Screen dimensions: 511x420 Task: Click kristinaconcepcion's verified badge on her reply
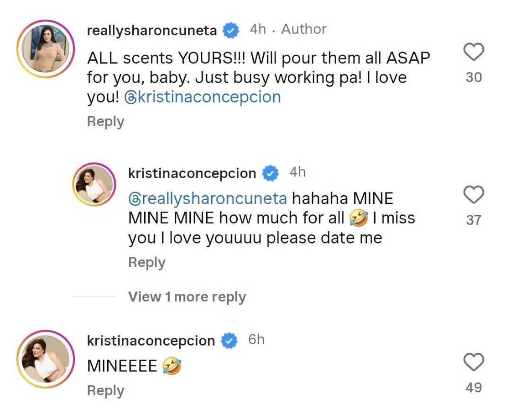pyautogui.click(x=271, y=173)
